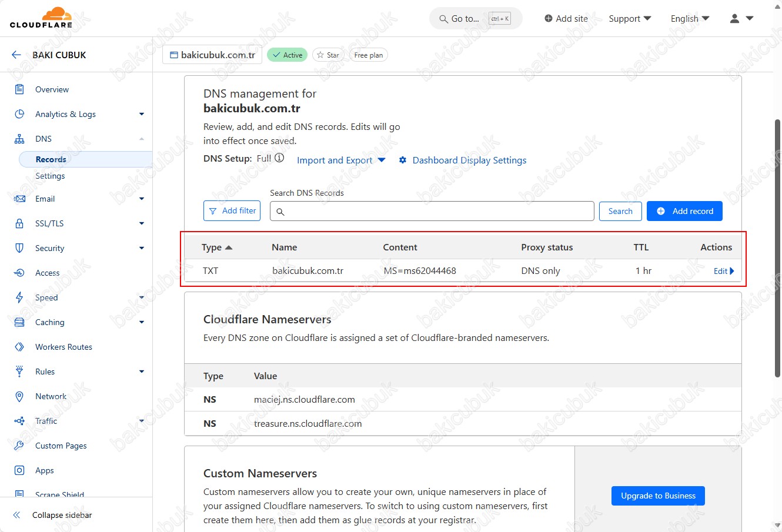Click the Active status badge
The image size is (782, 532).
pyautogui.click(x=288, y=55)
